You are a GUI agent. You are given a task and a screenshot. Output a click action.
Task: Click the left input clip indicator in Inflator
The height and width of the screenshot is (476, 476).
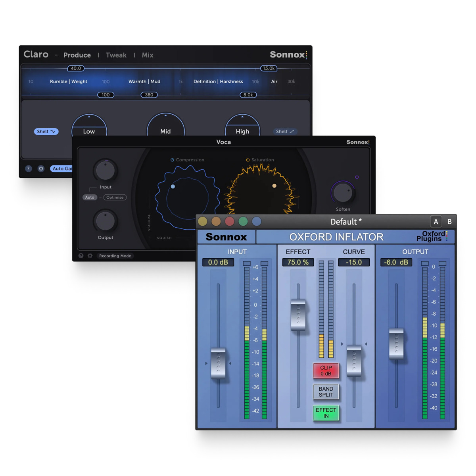point(247,263)
